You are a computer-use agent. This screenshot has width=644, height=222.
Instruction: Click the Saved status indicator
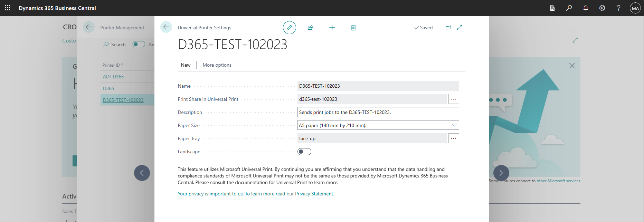pos(423,28)
